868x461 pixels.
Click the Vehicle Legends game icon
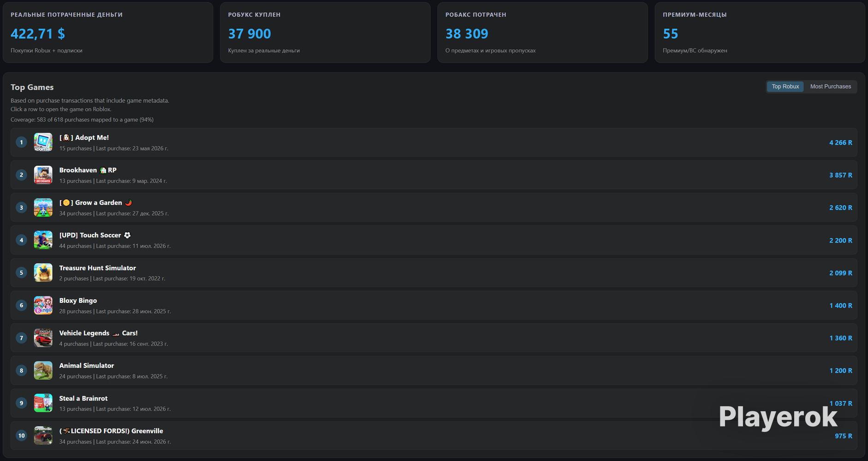[43, 338]
